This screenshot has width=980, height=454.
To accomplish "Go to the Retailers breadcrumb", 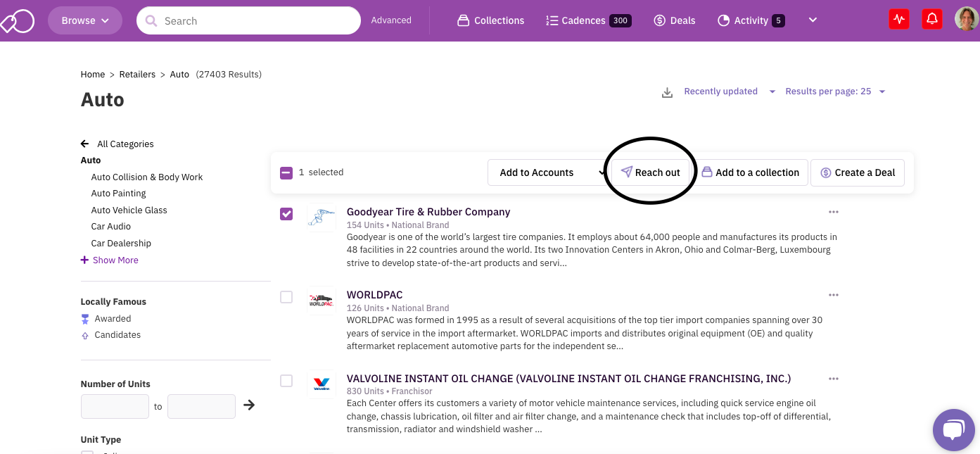I will [137, 74].
